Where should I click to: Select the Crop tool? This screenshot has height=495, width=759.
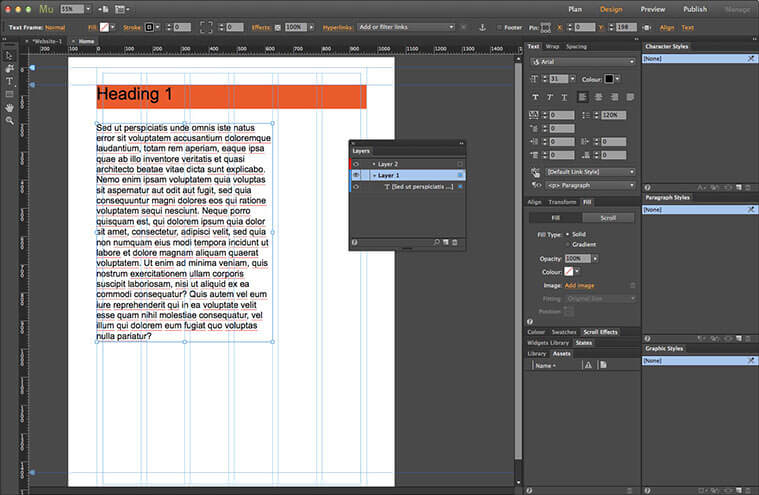click(9, 68)
